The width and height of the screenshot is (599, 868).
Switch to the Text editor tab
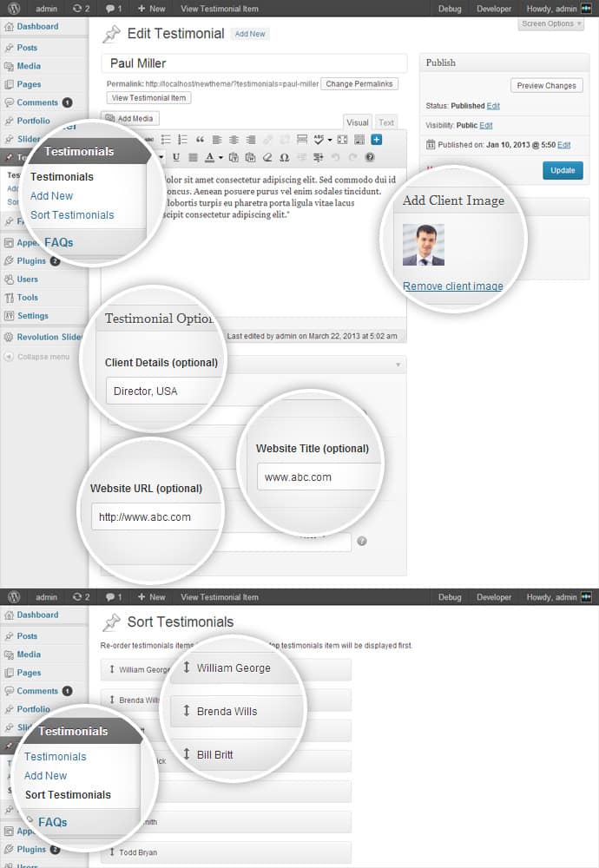pos(385,122)
